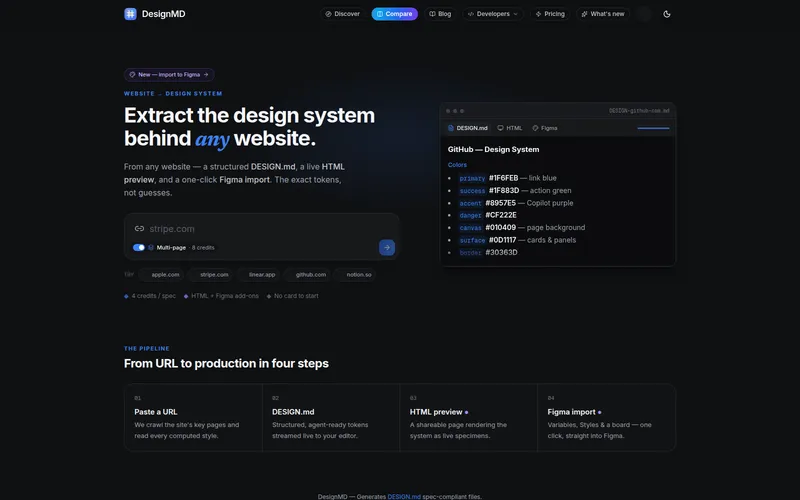Viewport: 800px width, 500px height.
Task: Open the Pricing page
Action: pos(550,14)
